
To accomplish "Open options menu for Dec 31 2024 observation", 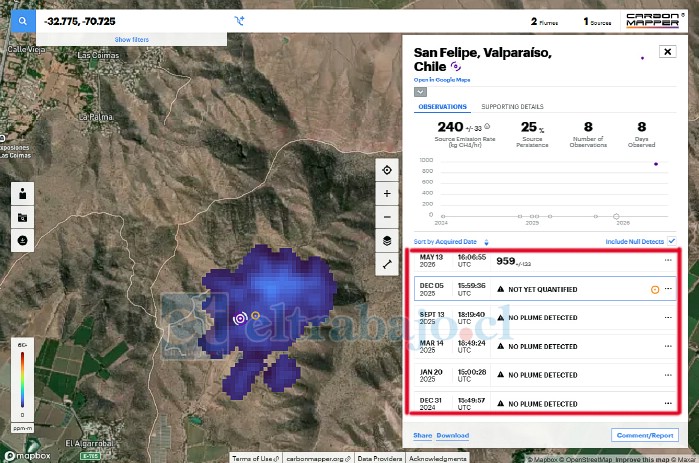I will tap(668, 403).
